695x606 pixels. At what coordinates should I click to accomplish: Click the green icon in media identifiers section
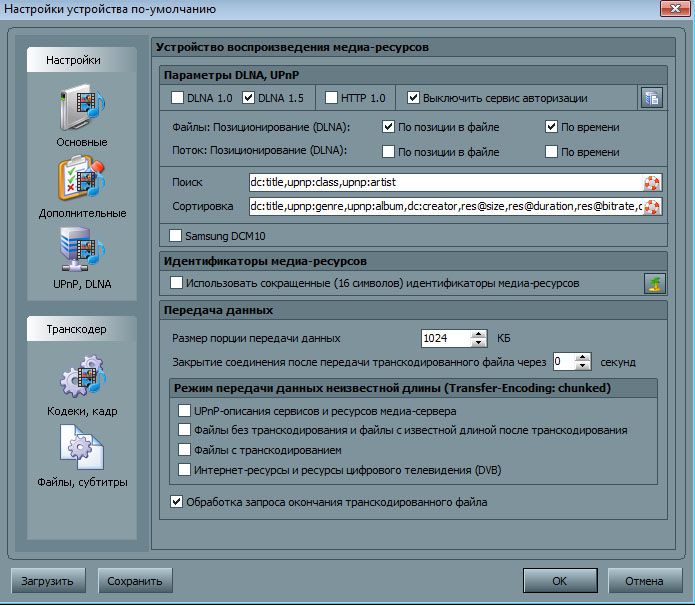pyautogui.click(x=653, y=284)
